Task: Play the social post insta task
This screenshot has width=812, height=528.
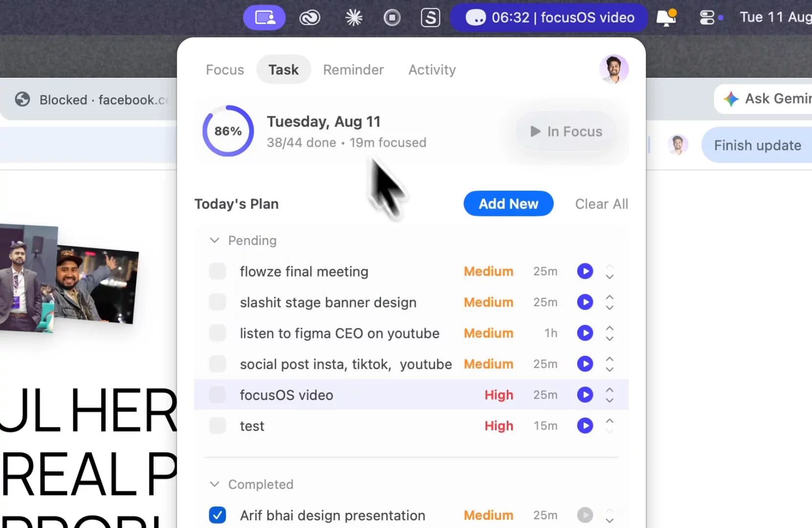Action: click(x=585, y=364)
